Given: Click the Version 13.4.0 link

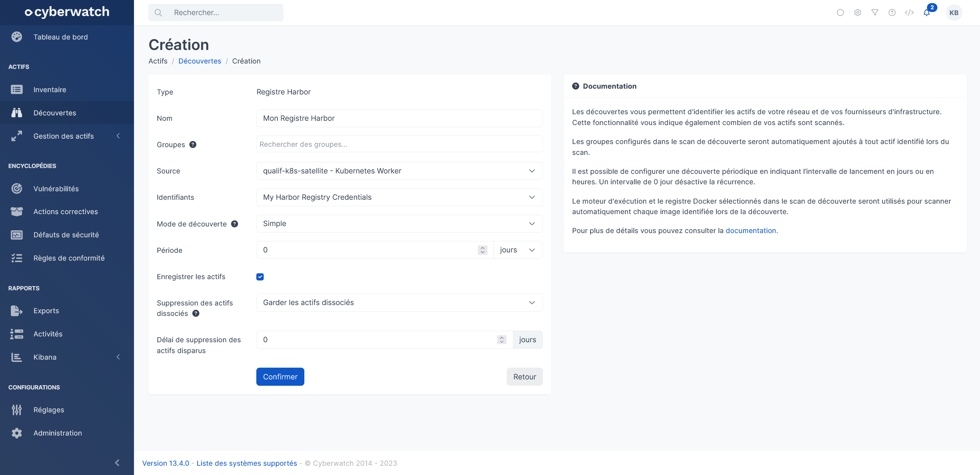Looking at the screenshot, I should 166,463.
